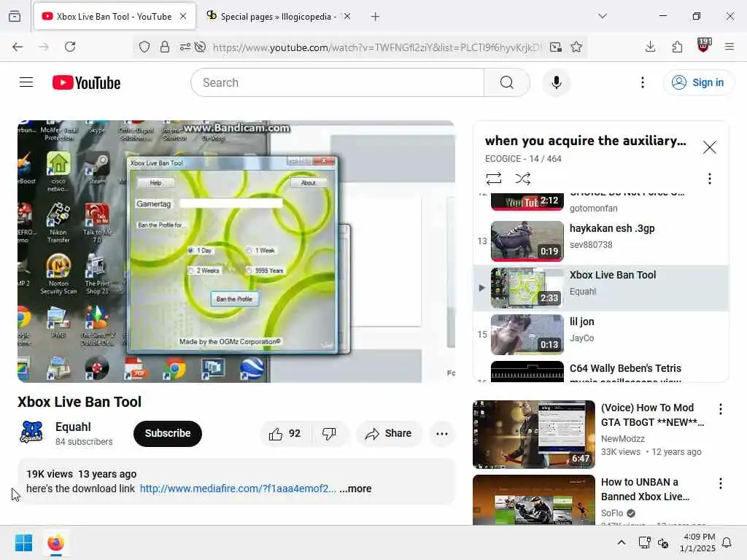
Task: Go forward in browser history
Action: 44,47
